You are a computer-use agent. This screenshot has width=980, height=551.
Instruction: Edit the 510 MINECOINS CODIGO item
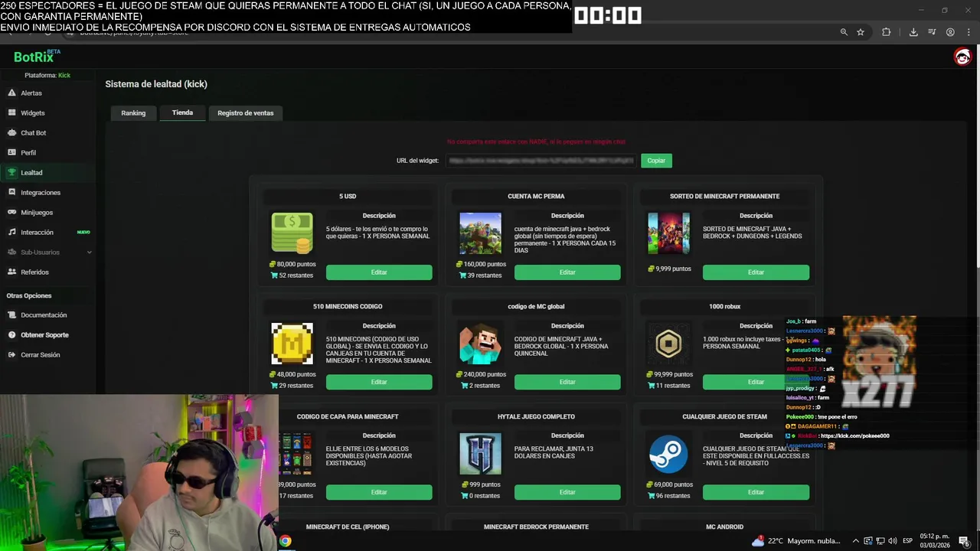click(x=379, y=382)
